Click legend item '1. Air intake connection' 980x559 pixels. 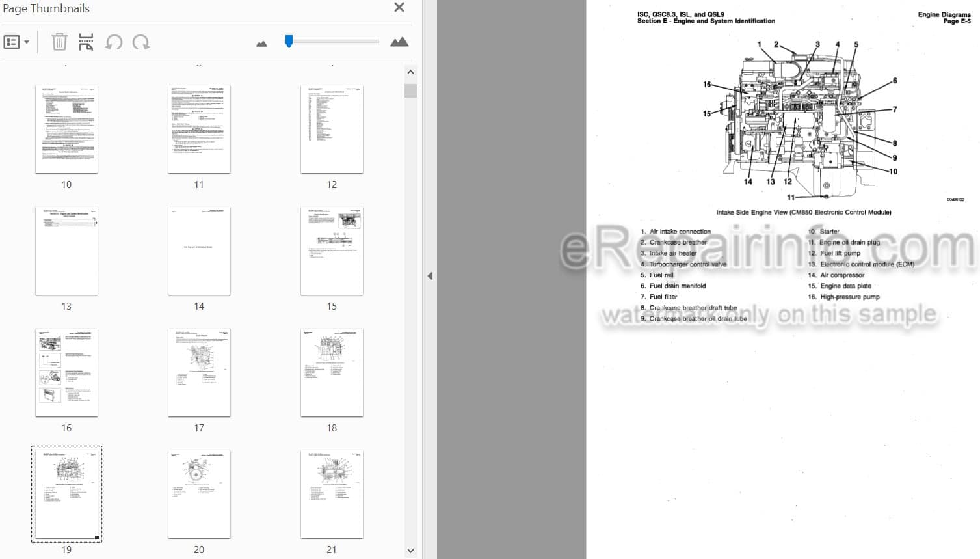point(676,232)
